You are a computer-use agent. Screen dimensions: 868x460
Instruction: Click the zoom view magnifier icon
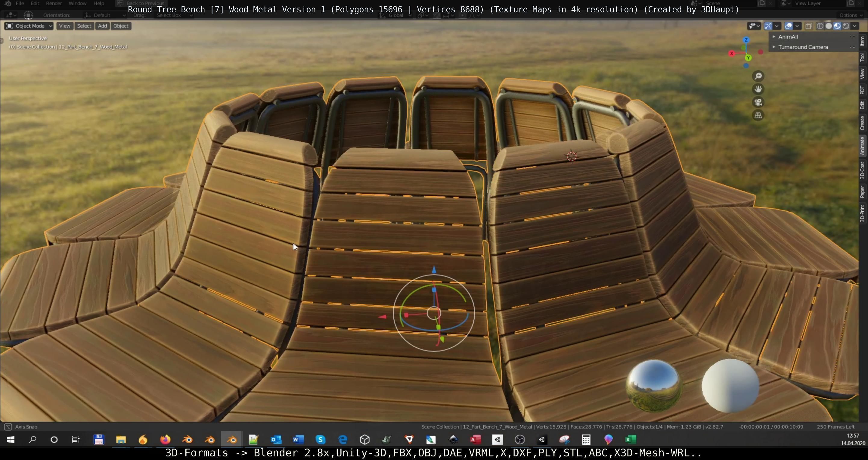point(758,76)
